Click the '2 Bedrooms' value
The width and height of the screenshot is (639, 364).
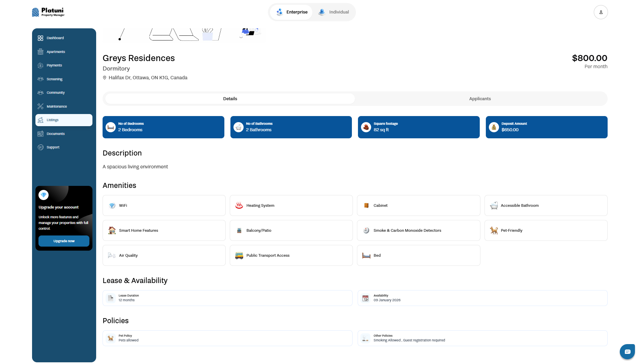pyautogui.click(x=130, y=130)
